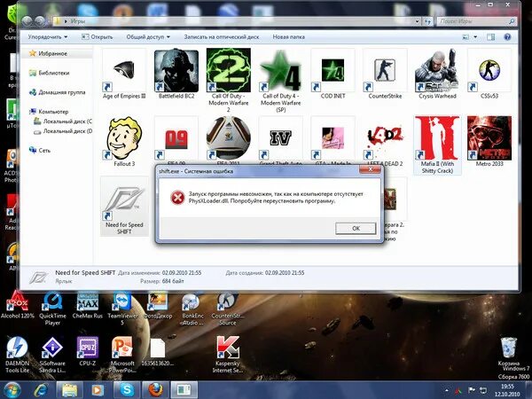The width and height of the screenshot is (532, 399).
Task: Open SiSoftware Sandra desktop shortcut
Action: pos(52,355)
